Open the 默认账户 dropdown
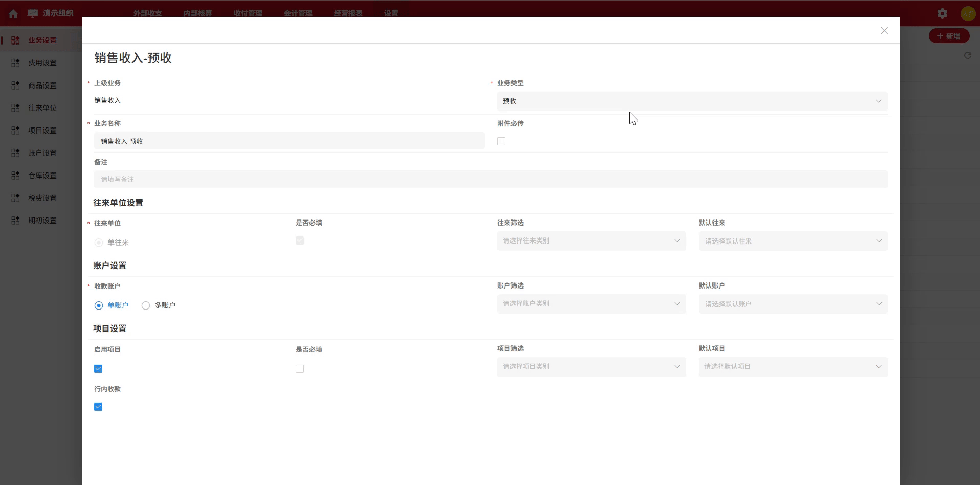 coord(792,304)
